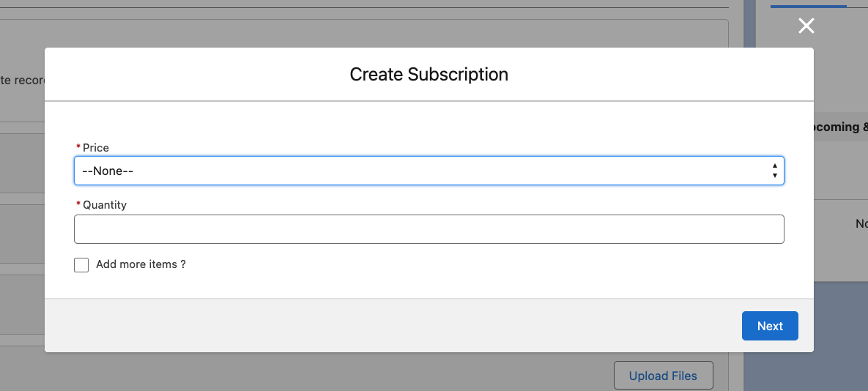Close the Create Subscription dialog with X
The height and width of the screenshot is (391, 868).
coord(806,26)
